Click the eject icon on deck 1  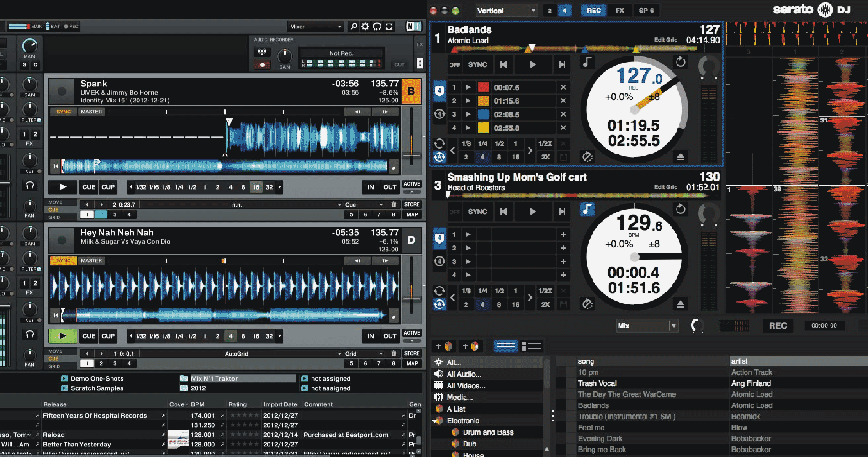680,157
